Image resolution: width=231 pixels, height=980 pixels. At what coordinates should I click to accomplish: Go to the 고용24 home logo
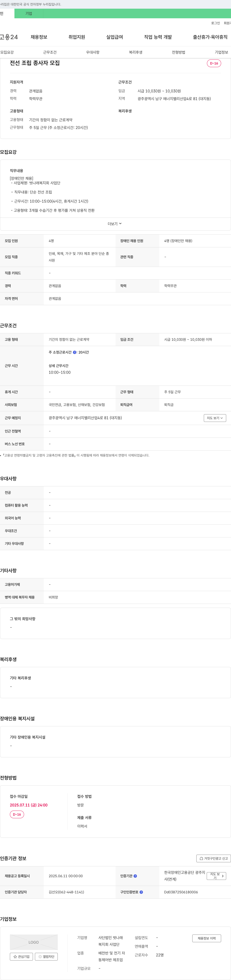[9, 37]
